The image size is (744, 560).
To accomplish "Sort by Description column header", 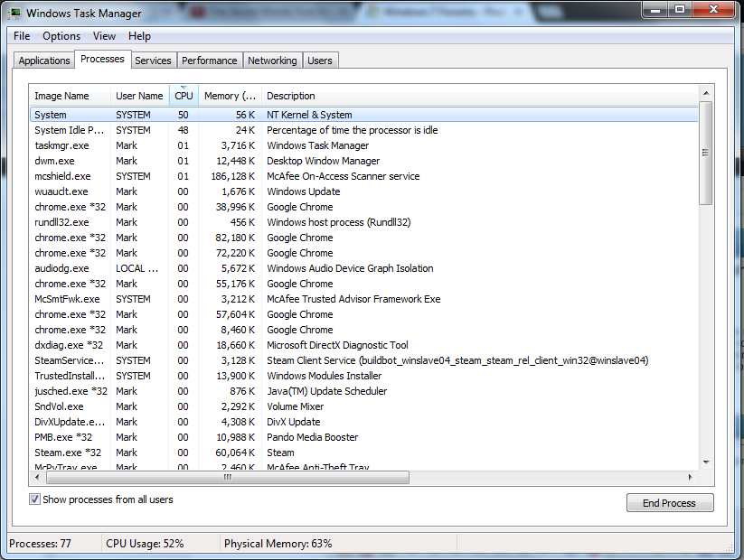I will [480, 96].
